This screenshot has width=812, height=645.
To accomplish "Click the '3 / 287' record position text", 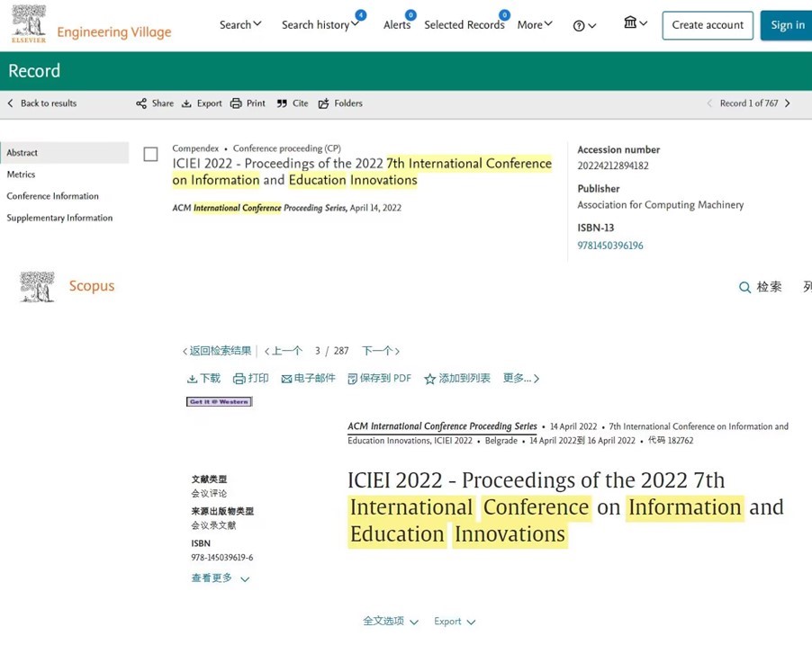I will (x=331, y=351).
